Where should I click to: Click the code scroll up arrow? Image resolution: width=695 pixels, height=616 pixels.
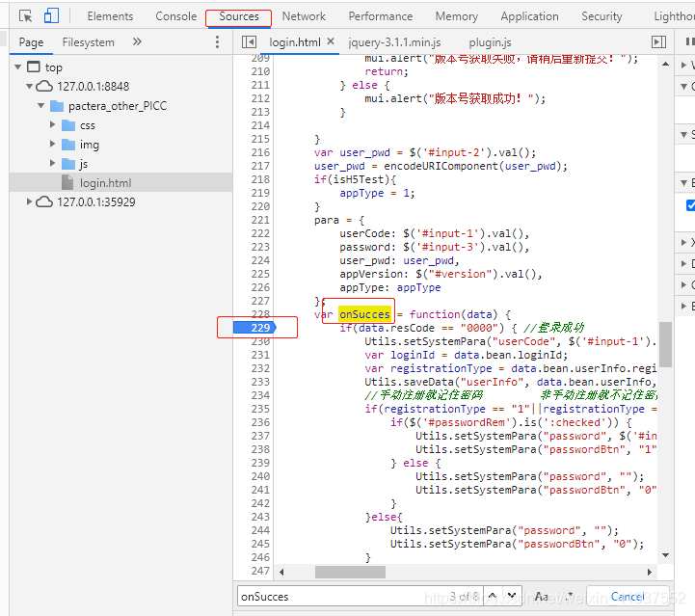pyautogui.click(x=665, y=65)
